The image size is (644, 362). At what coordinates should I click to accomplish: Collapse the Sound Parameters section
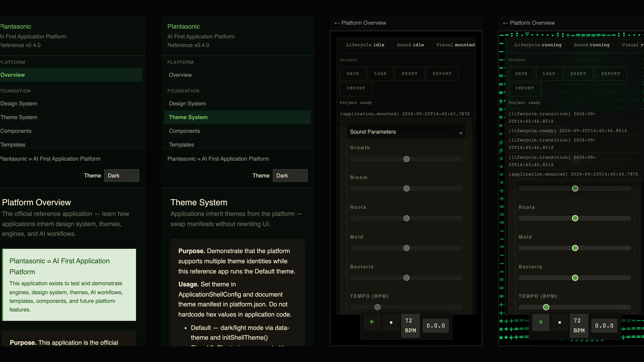coord(406,132)
